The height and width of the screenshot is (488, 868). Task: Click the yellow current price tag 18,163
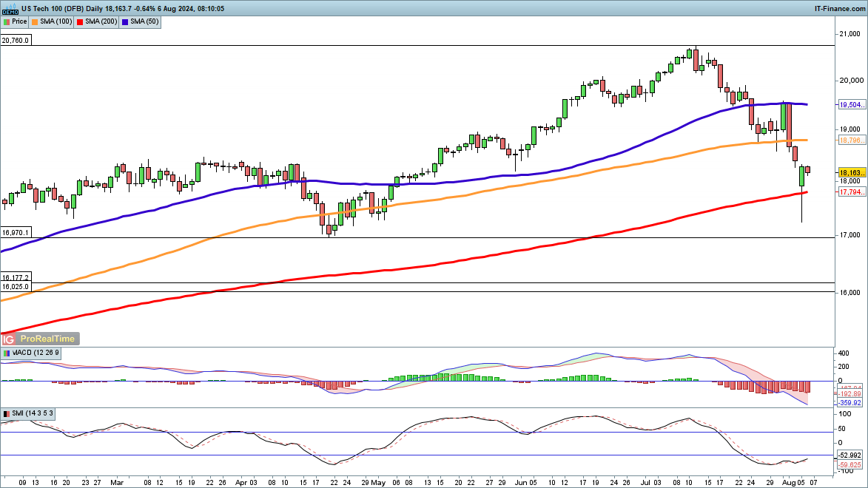[849, 172]
